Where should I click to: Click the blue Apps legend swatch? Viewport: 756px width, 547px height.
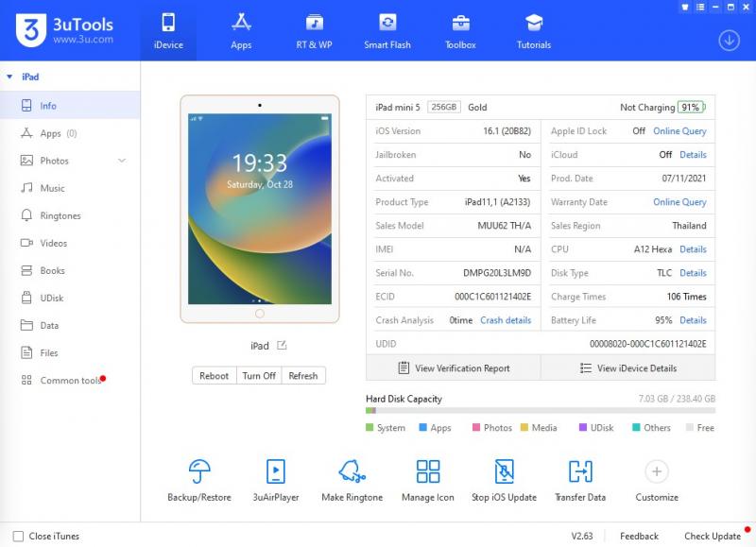point(422,427)
